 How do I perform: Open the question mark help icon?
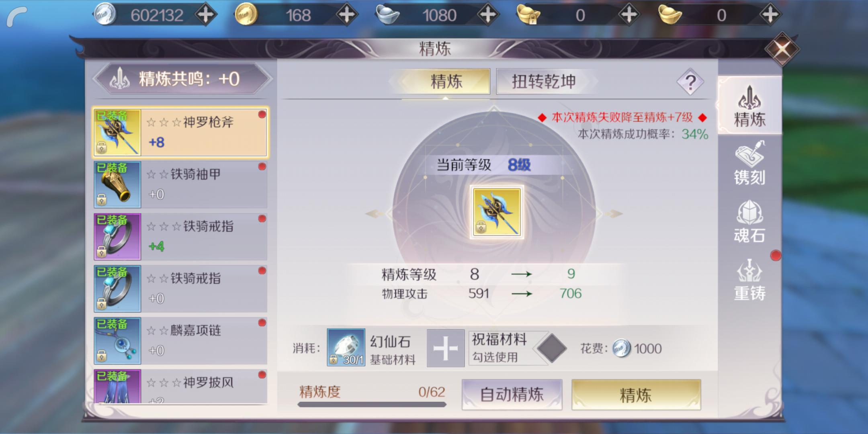(x=690, y=82)
